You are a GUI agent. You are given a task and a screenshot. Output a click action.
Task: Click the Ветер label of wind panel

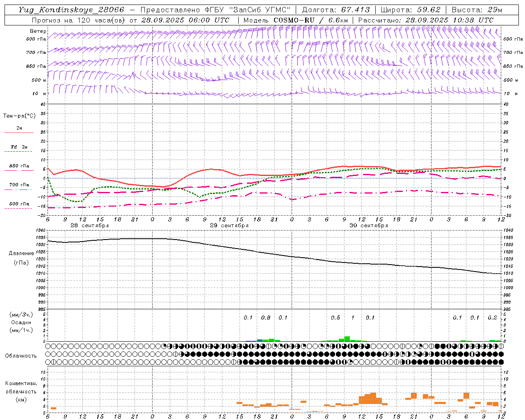point(38,31)
